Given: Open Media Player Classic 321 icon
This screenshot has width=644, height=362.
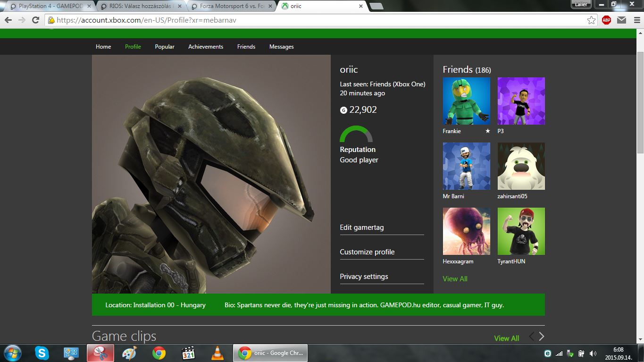Looking at the screenshot, I should 188,353.
